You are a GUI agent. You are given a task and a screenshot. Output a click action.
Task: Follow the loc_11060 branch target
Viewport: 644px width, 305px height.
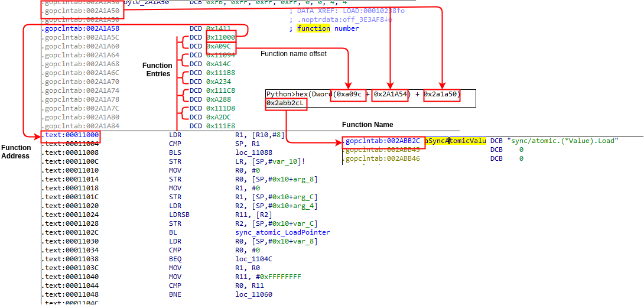254,294
